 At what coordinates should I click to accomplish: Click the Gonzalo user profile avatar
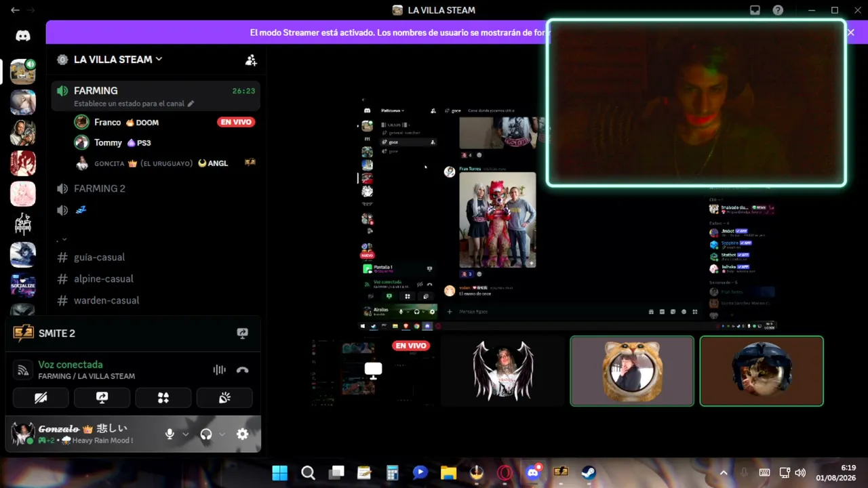[x=23, y=434]
